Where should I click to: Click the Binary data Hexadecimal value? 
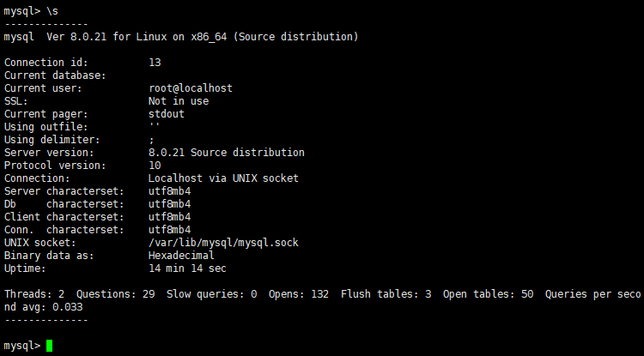coord(181,256)
